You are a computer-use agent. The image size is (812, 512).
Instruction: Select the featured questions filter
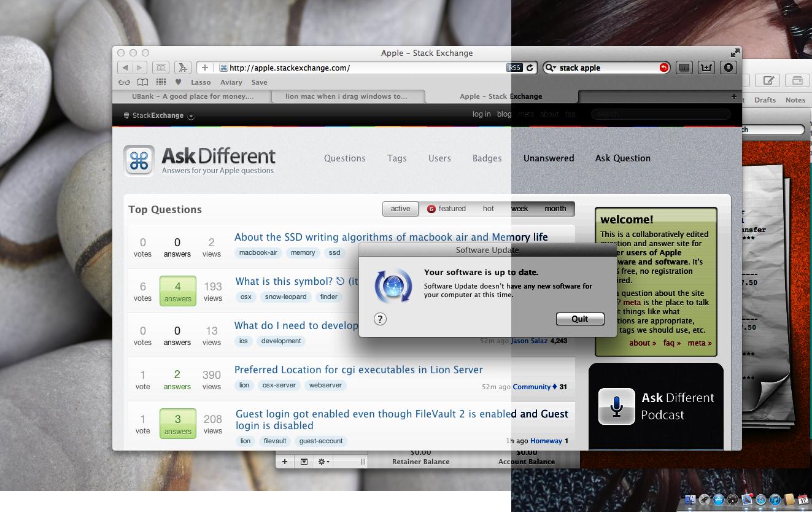point(446,209)
